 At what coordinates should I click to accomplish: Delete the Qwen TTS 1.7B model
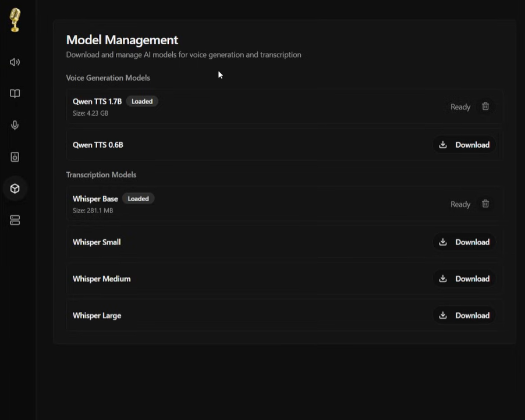(x=485, y=106)
